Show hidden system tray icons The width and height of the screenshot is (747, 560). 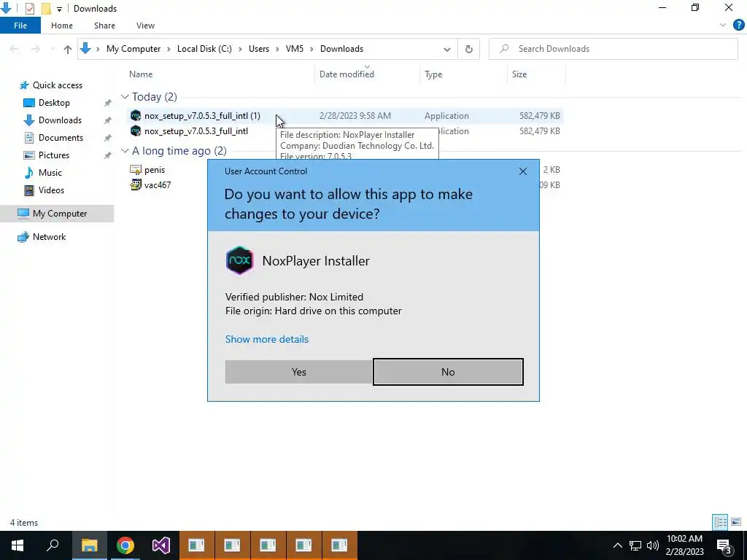(617, 545)
